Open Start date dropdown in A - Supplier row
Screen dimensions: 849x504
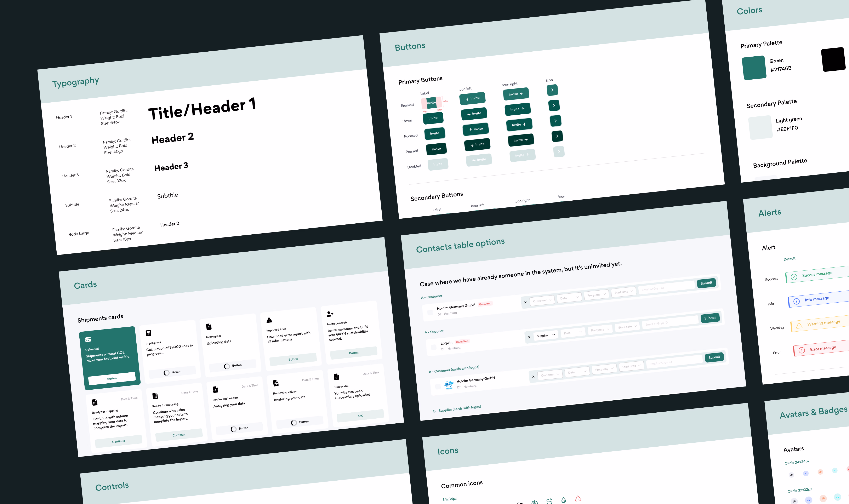click(x=627, y=327)
